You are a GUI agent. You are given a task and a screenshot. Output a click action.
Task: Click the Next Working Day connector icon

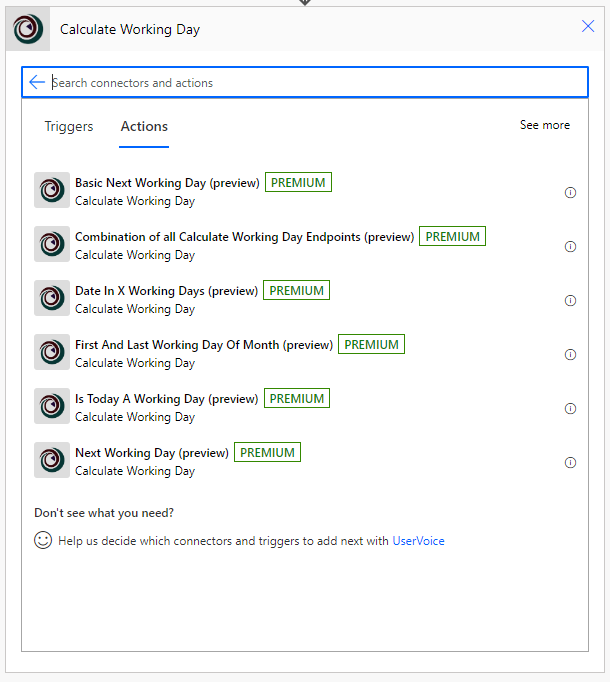pos(52,460)
